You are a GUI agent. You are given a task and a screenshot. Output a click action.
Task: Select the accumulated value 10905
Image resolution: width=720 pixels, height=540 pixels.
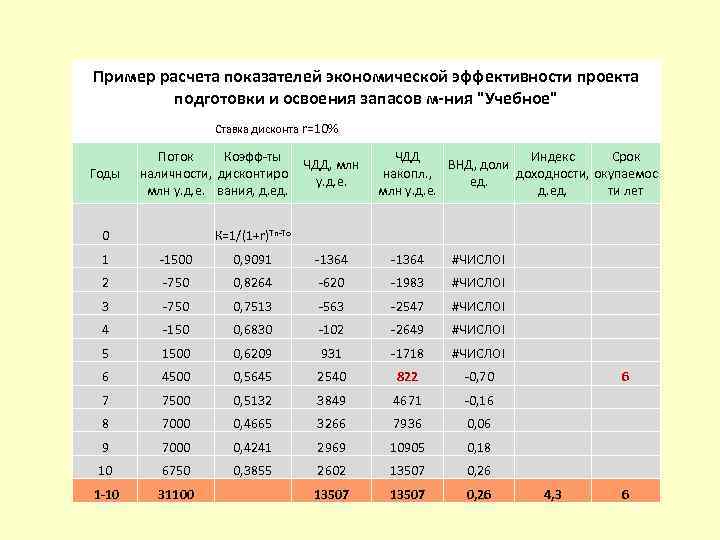407,447
